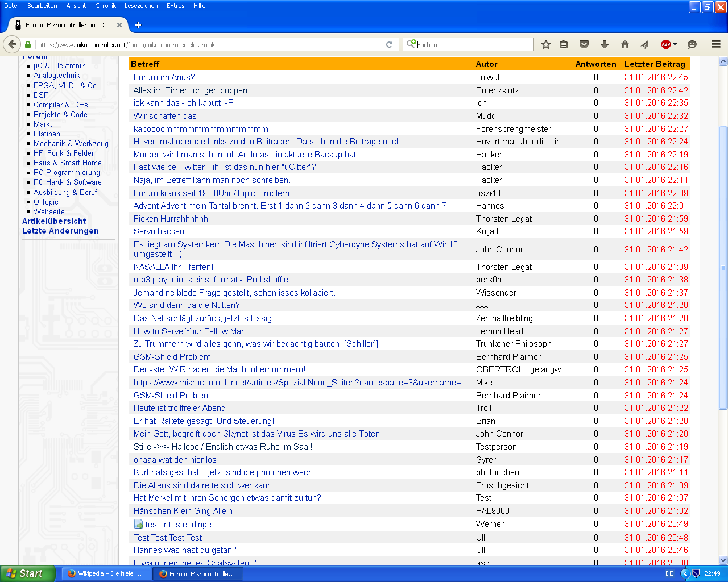Close the Forum: Mikrocontroller tab

pos(119,25)
